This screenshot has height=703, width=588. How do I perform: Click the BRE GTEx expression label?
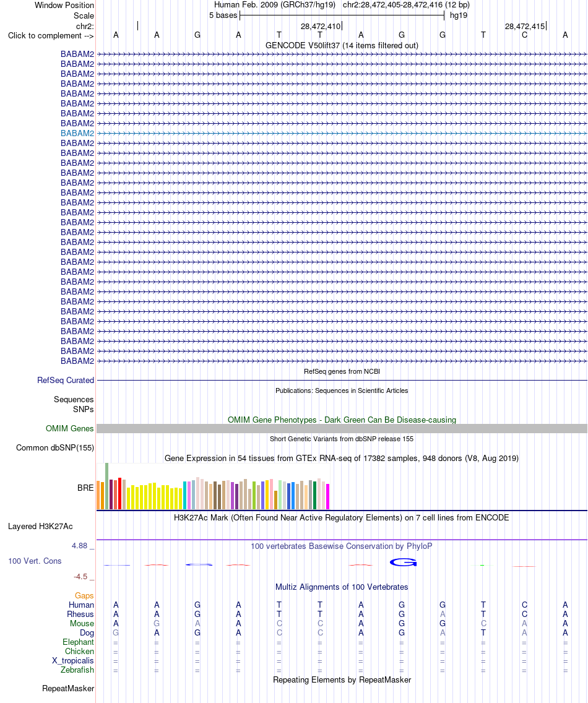85,488
